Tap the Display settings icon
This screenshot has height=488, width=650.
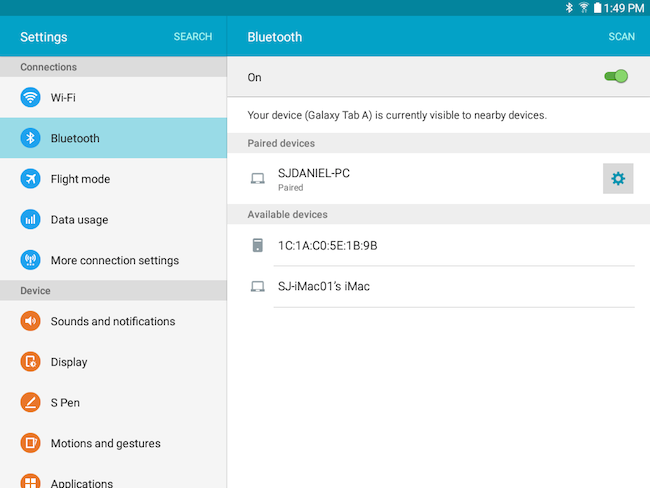(30, 362)
